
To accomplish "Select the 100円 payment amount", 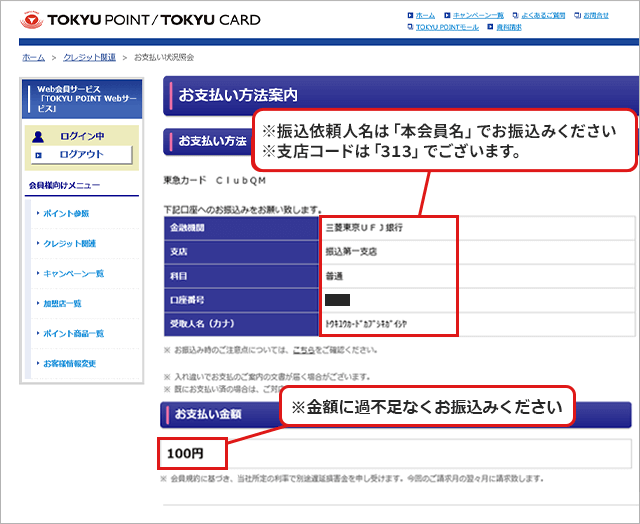I will pyautogui.click(x=185, y=453).
